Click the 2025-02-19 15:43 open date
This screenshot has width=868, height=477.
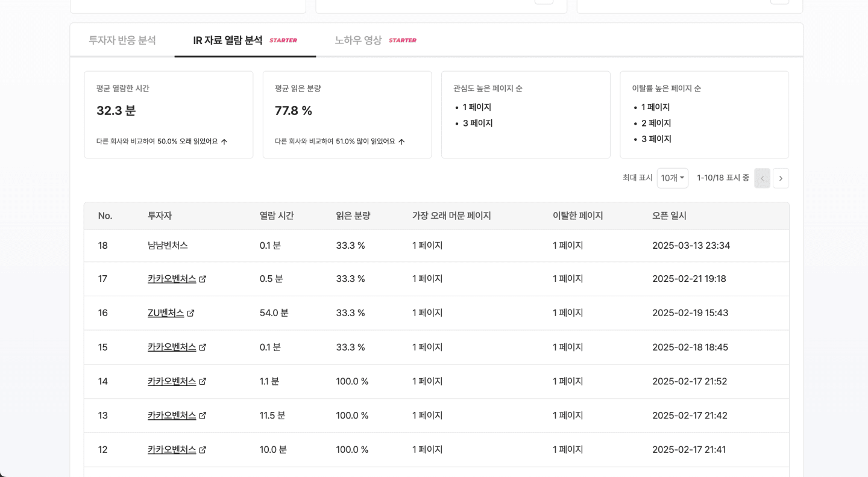tap(690, 313)
